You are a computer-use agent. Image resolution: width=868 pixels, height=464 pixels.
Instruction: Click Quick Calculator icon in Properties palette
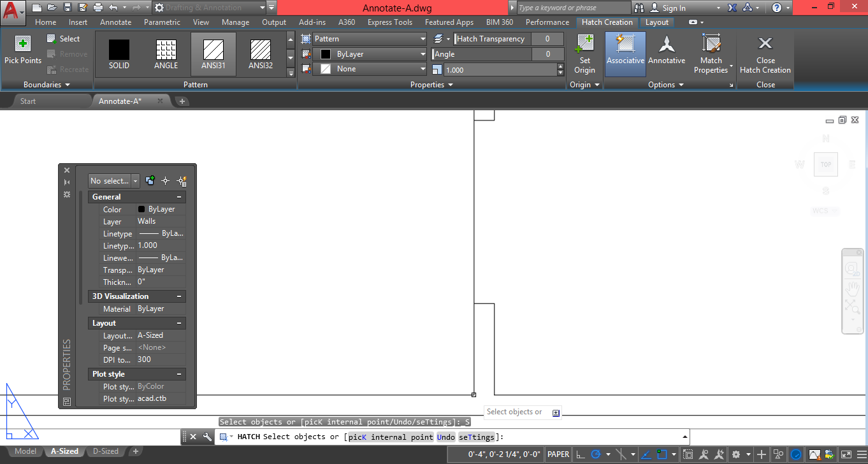click(182, 181)
